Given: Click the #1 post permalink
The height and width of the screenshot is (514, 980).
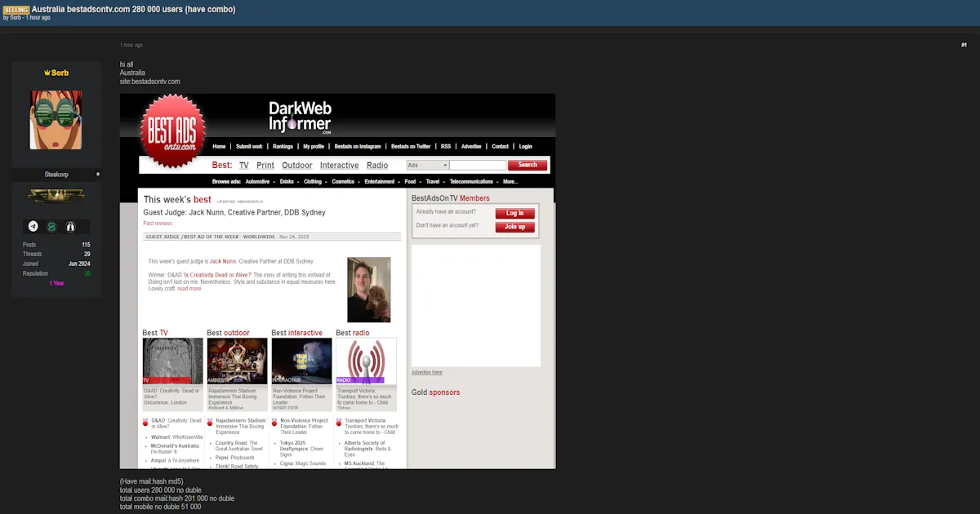Looking at the screenshot, I should coord(964,45).
